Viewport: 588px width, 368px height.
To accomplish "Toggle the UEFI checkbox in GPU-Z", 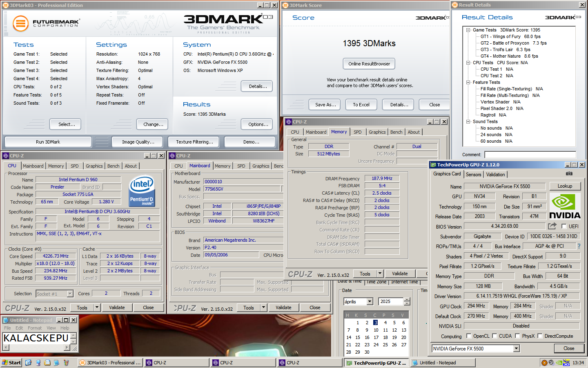I will (x=564, y=226).
